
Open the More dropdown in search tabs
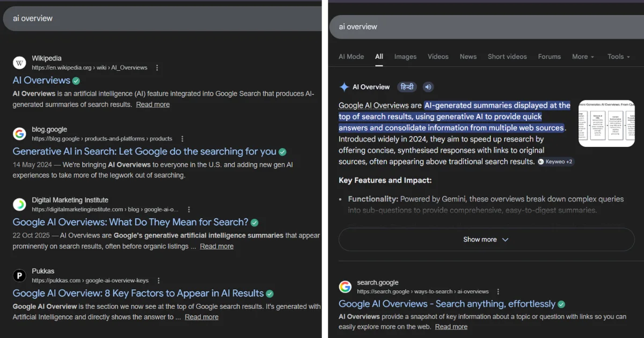pyautogui.click(x=583, y=56)
